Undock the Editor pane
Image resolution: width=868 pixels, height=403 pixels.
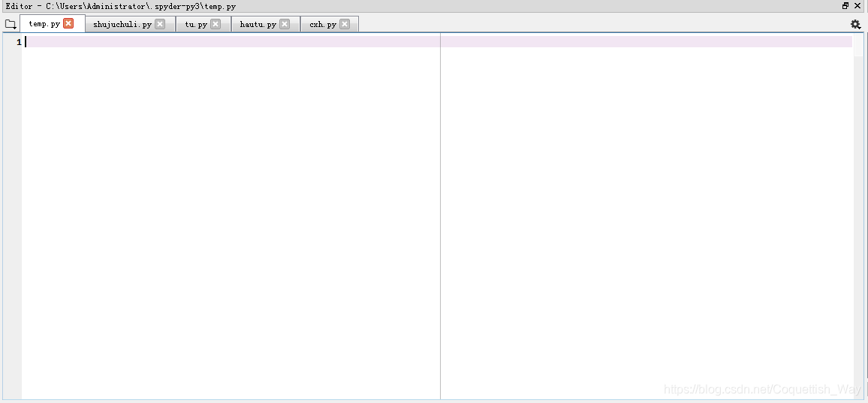tap(845, 5)
